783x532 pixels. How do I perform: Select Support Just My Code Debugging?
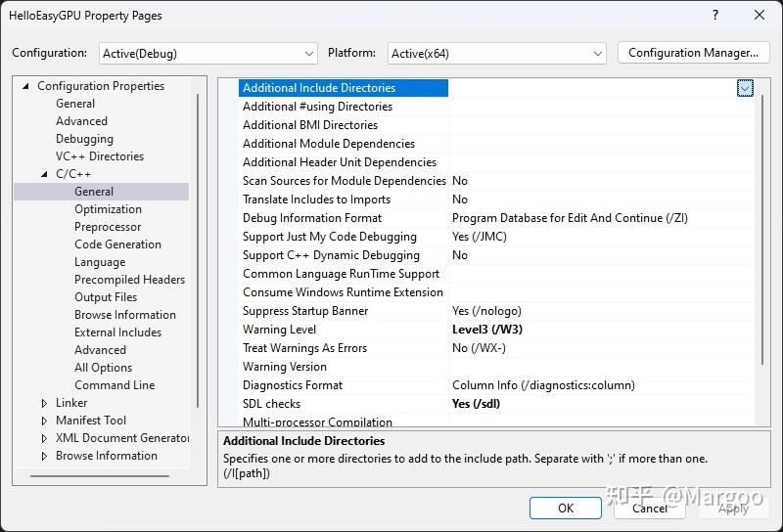point(330,237)
